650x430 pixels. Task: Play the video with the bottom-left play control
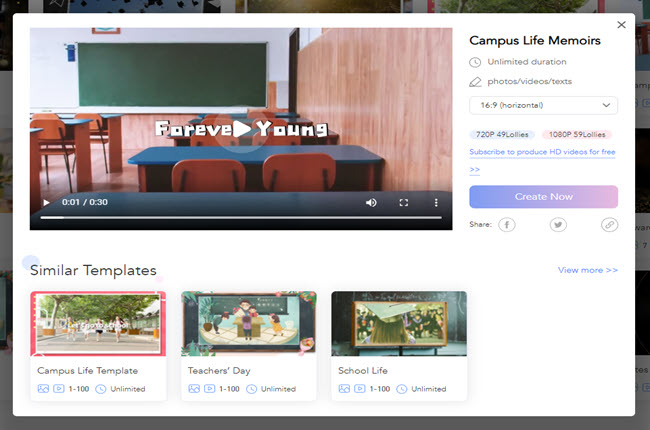pyautogui.click(x=45, y=202)
